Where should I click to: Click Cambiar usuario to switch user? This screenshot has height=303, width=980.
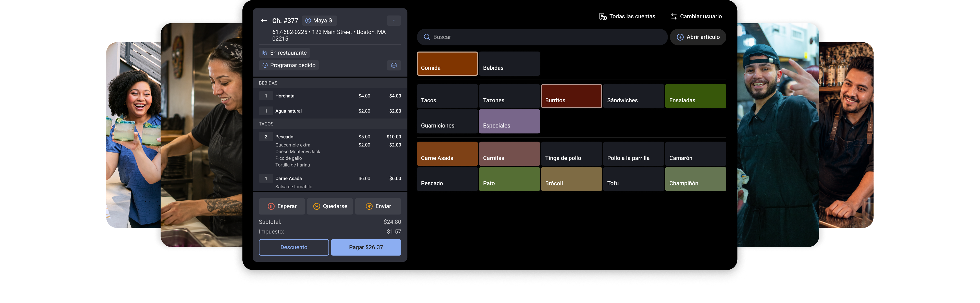pos(696,16)
